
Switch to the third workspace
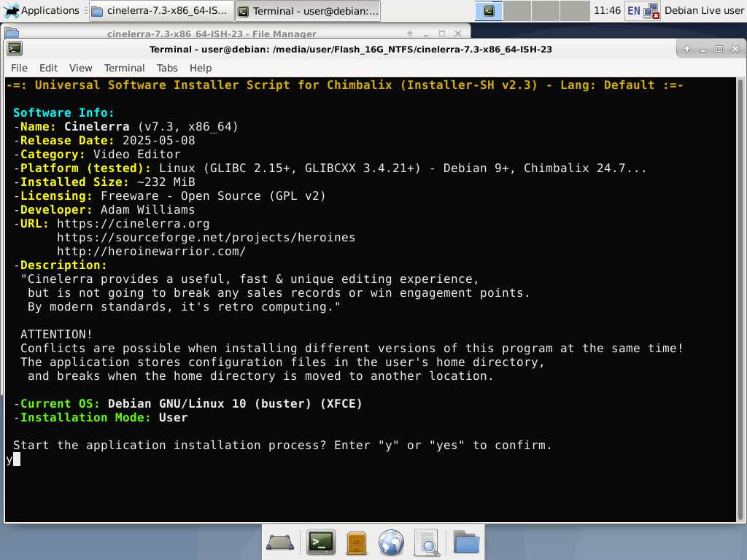(546, 10)
